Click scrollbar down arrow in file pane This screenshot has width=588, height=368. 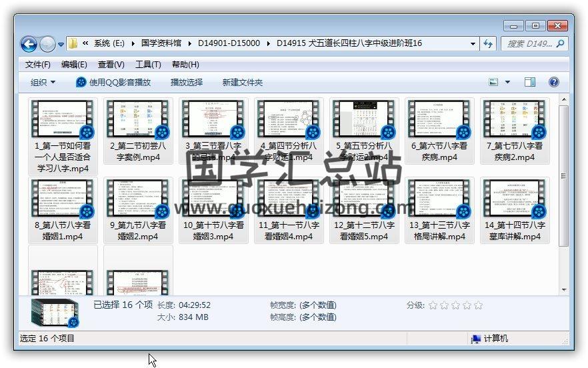coord(563,290)
